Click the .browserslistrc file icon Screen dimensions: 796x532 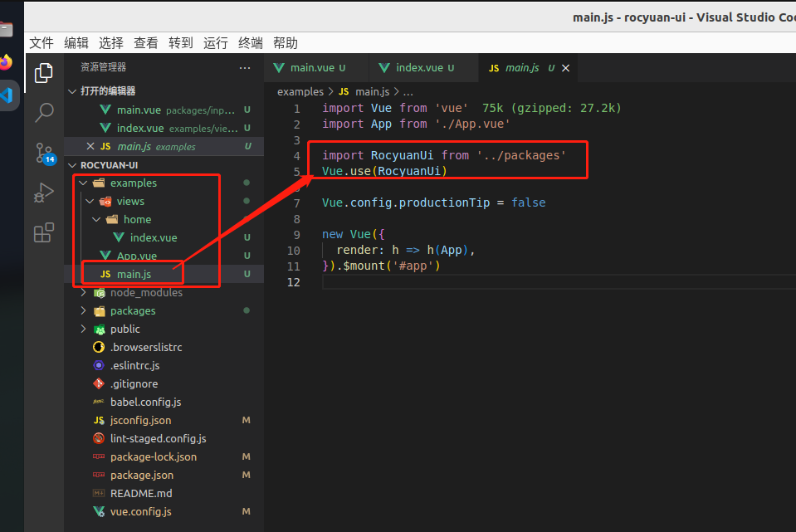click(99, 347)
